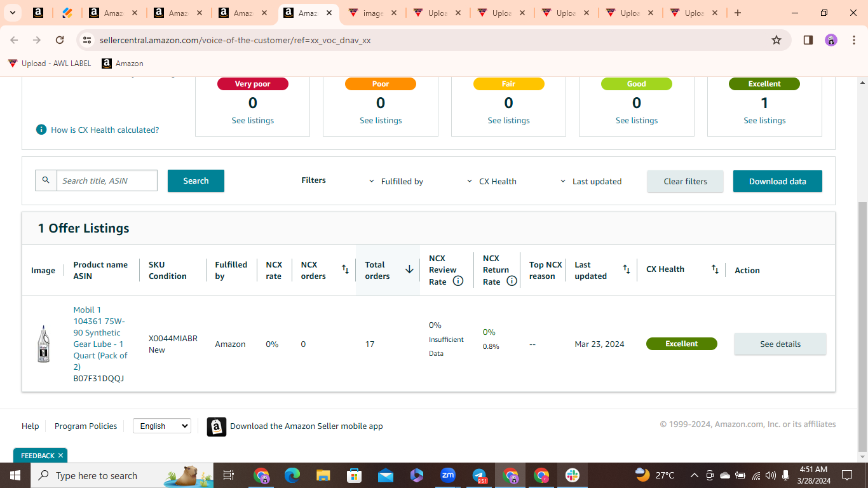Show hidden system tray icons
This screenshot has height=488, width=868.
694,475
